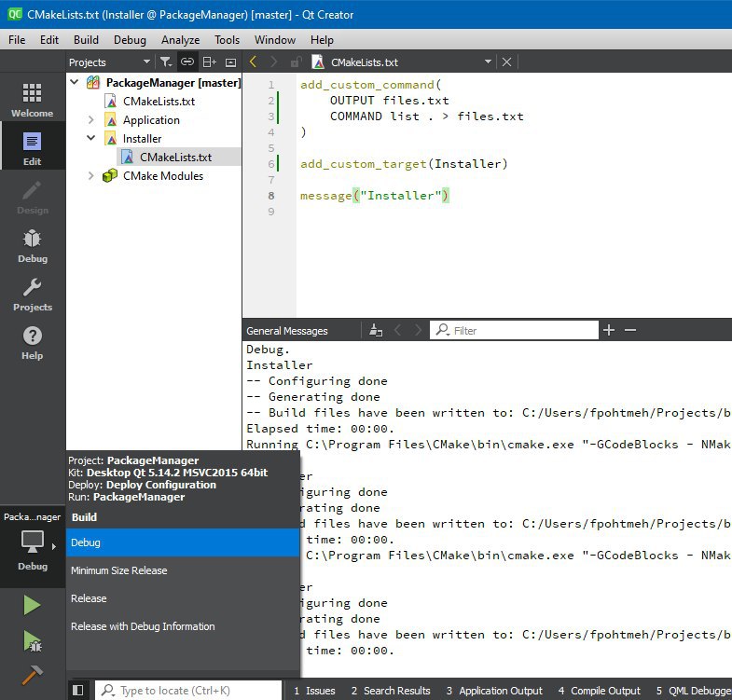Viewport: 732px width, 700px height.
Task: Open Application Output pane
Action: pos(495,690)
